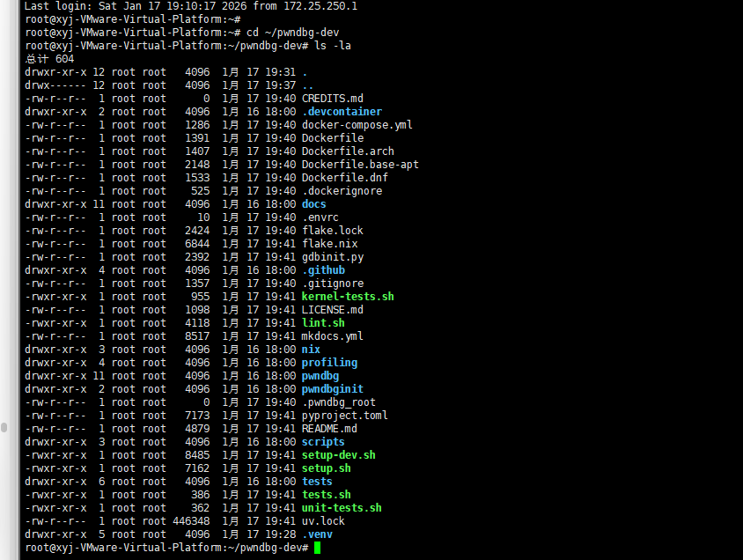Select the uv.lock file name
743x560 pixels.
[x=323, y=521]
